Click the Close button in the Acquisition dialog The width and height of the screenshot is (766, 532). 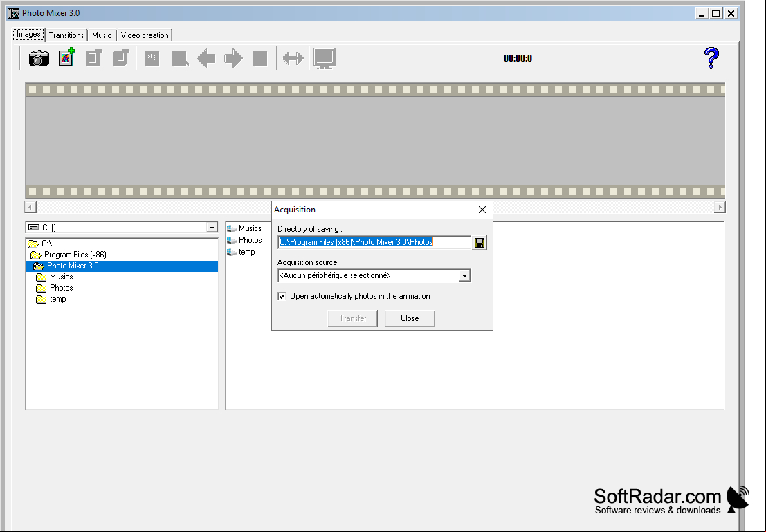click(410, 318)
